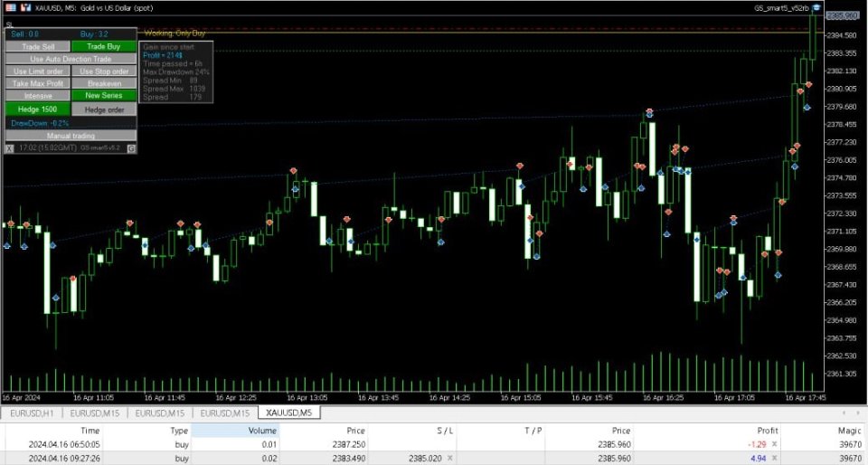The image size is (868, 465).
Task: Click the G icon on trading panel
Action: (131, 147)
